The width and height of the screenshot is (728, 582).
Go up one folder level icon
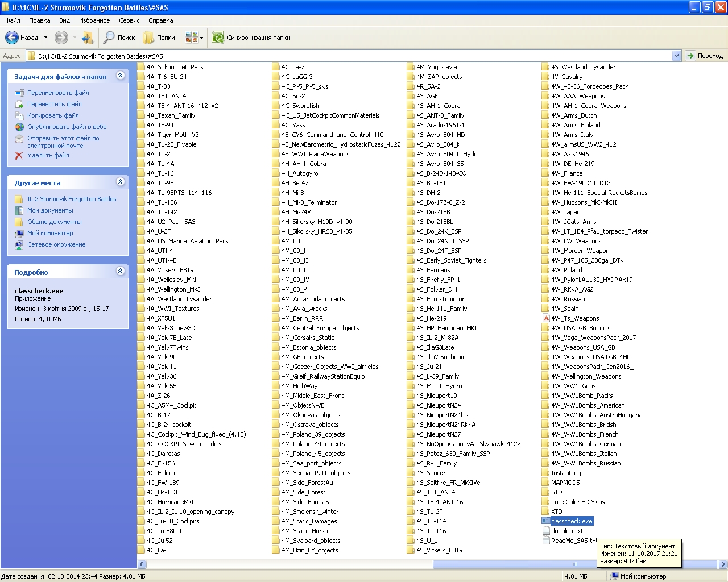pyautogui.click(x=88, y=38)
